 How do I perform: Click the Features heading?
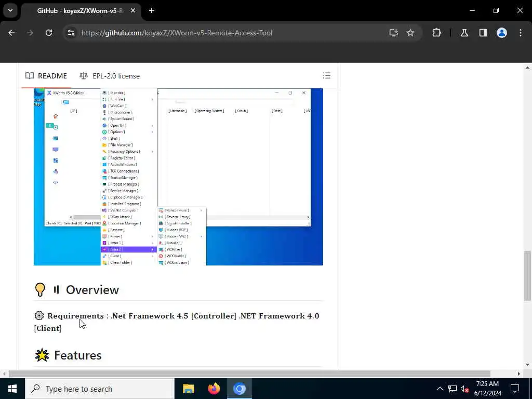click(78, 355)
